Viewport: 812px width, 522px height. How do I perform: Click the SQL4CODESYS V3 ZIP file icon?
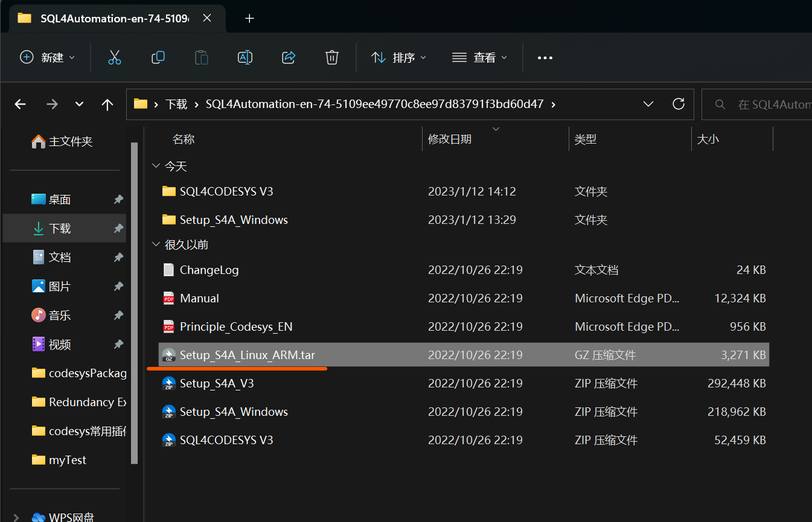click(x=169, y=440)
